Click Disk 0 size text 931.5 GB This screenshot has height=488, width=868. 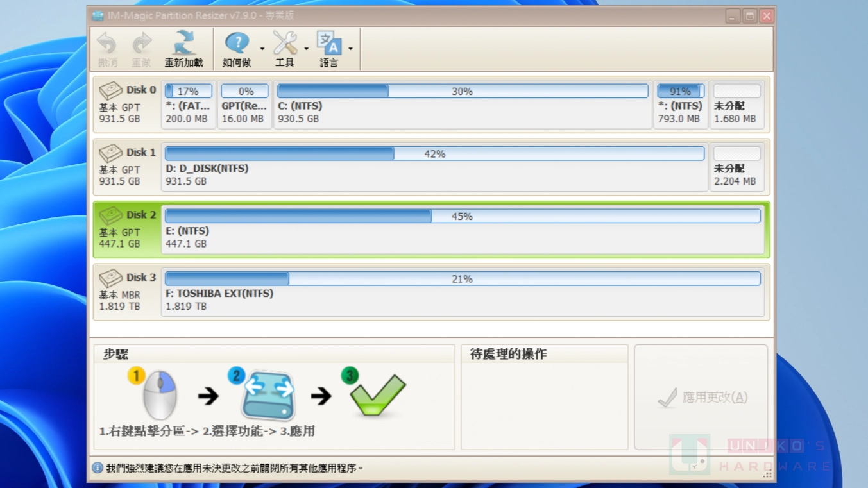(119, 119)
